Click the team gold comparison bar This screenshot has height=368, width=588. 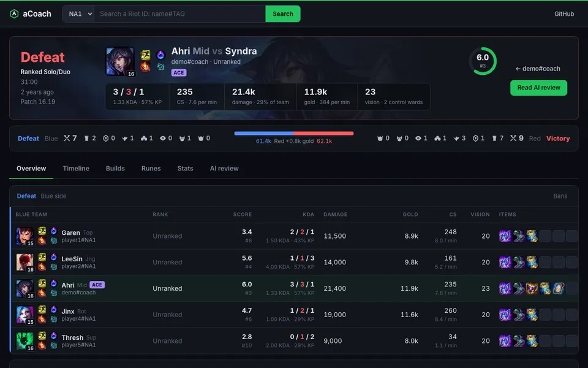coord(293,133)
